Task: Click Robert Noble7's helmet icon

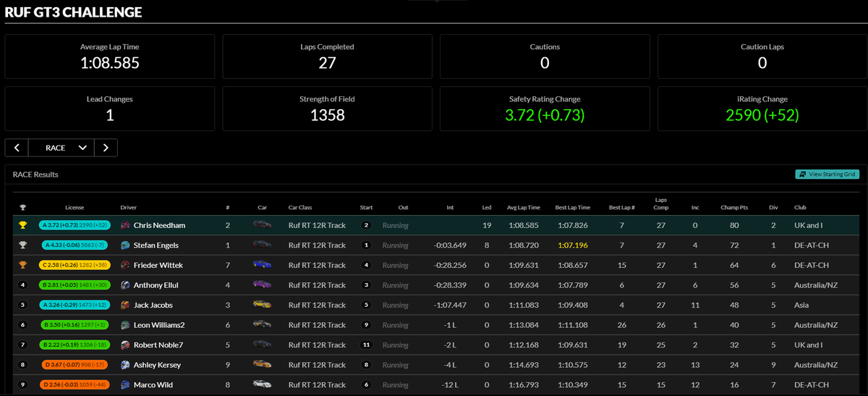Action: click(125, 345)
